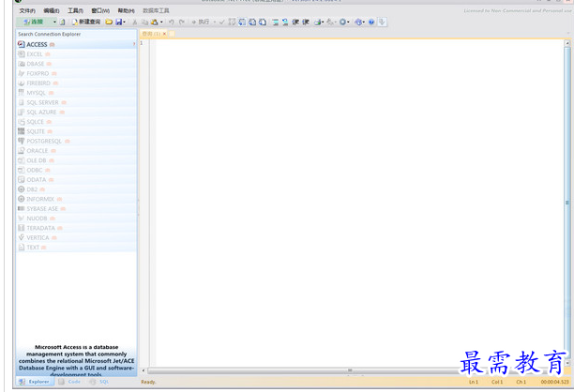Click the gear options toolbar icon

(342, 22)
